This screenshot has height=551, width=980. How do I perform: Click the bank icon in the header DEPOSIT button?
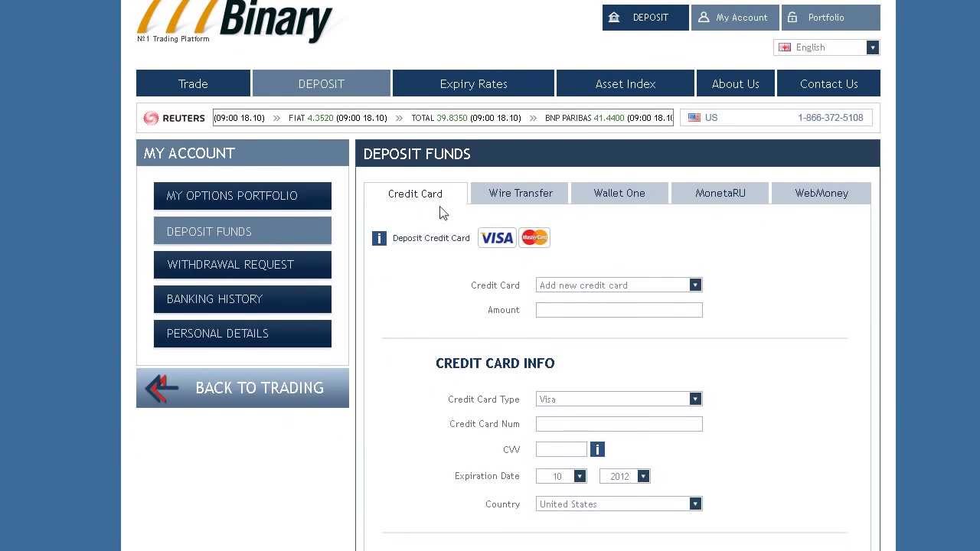614,17
